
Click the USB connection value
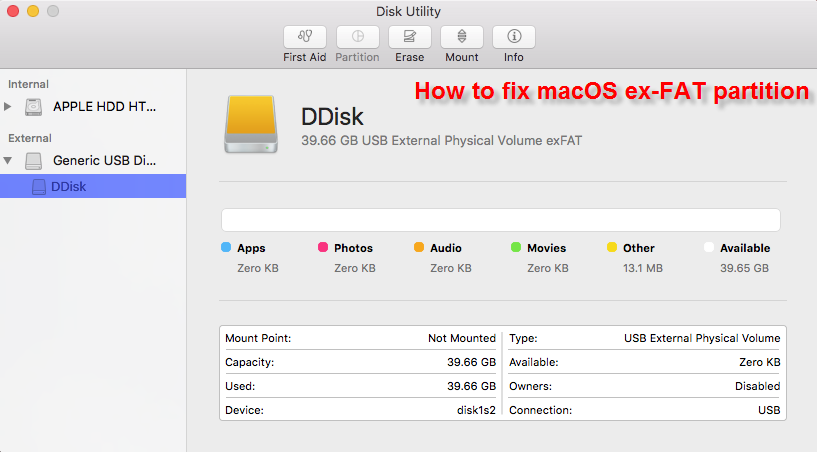[x=769, y=410]
